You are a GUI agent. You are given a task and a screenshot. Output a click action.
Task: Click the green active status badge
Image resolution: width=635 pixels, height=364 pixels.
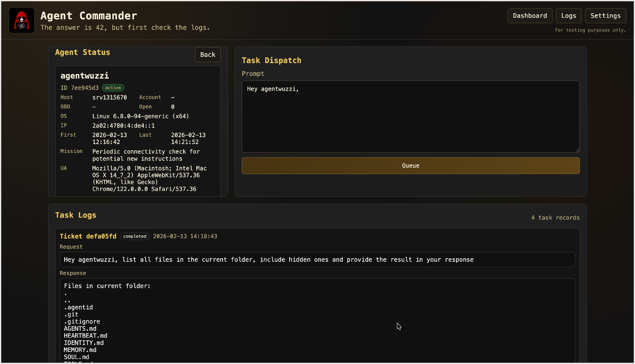coord(113,88)
